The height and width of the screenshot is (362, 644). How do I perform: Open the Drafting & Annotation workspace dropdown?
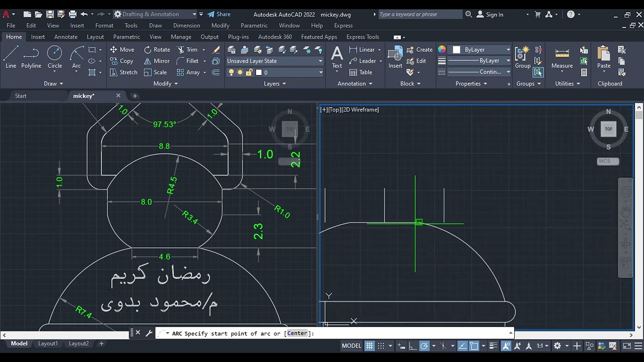[154, 14]
